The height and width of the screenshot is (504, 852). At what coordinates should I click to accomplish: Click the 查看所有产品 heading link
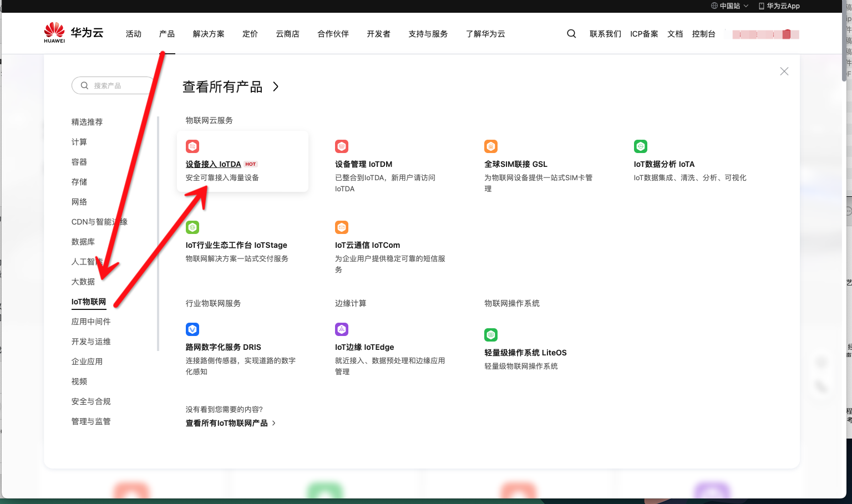pyautogui.click(x=222, y=87)
